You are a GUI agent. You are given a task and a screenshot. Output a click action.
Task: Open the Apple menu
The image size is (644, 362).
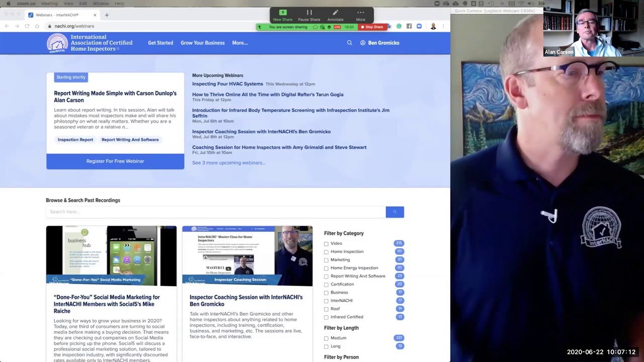pyautogui.click(x=8, y=4)
